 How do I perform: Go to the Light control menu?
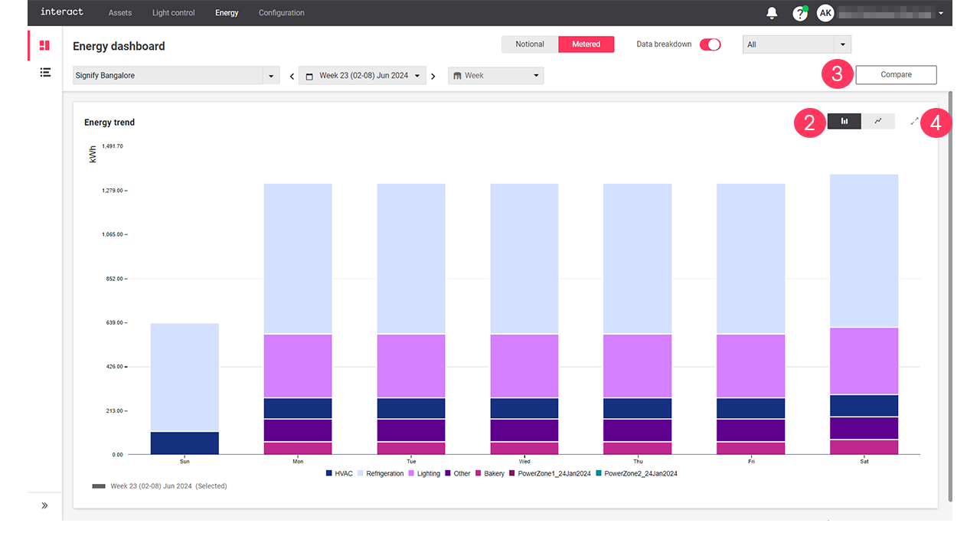pyautogui.click(x=173, y=12)
